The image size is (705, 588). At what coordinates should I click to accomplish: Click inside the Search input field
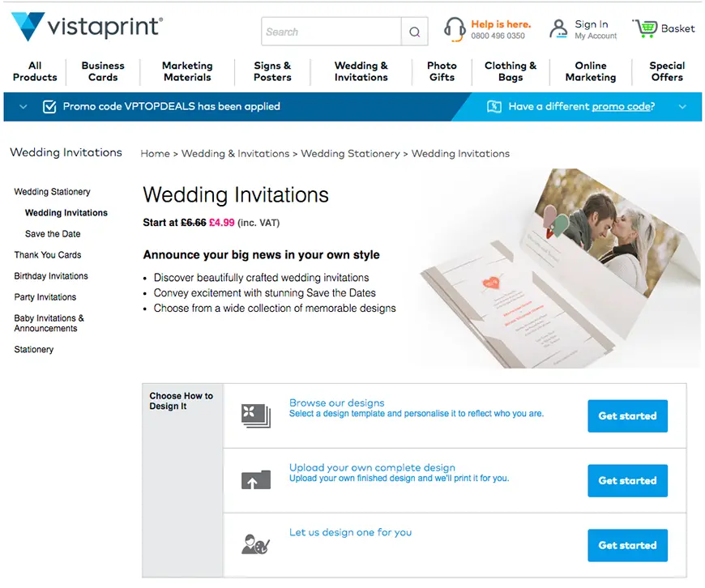coord(331,32)
